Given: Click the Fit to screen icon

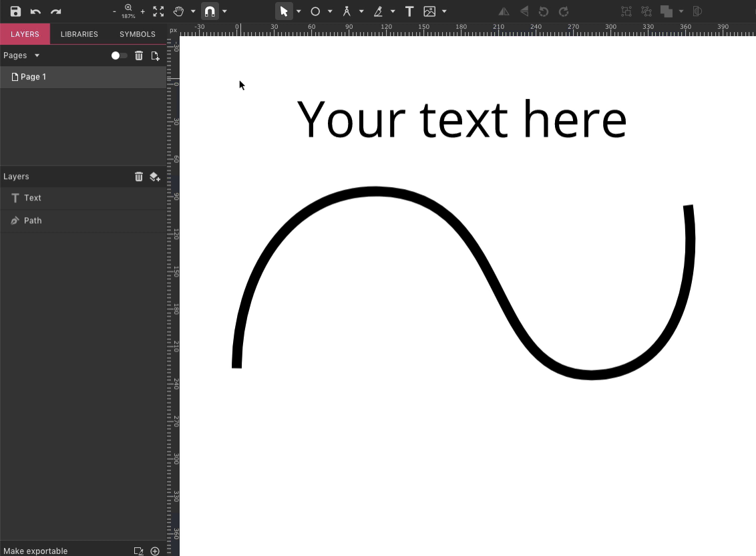Looking at the screenshot, I should 158,11.
